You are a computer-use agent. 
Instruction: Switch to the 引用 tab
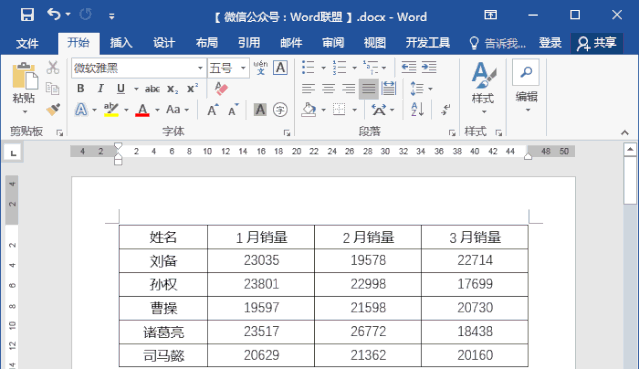tap(249, 43)
